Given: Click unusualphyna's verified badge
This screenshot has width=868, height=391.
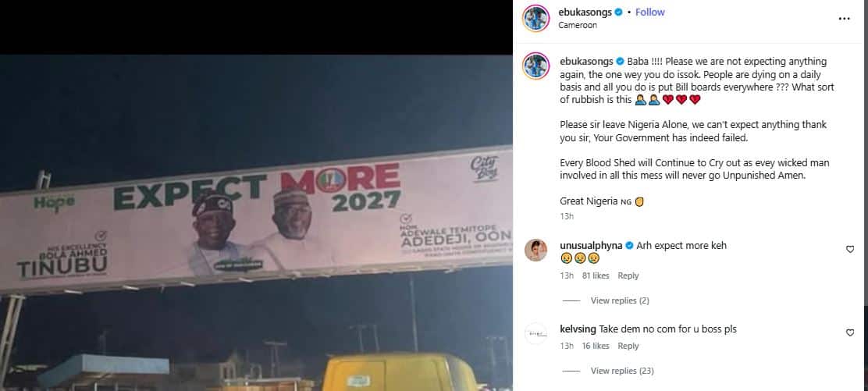Looking at the screenshot, I should pos(629,246).
